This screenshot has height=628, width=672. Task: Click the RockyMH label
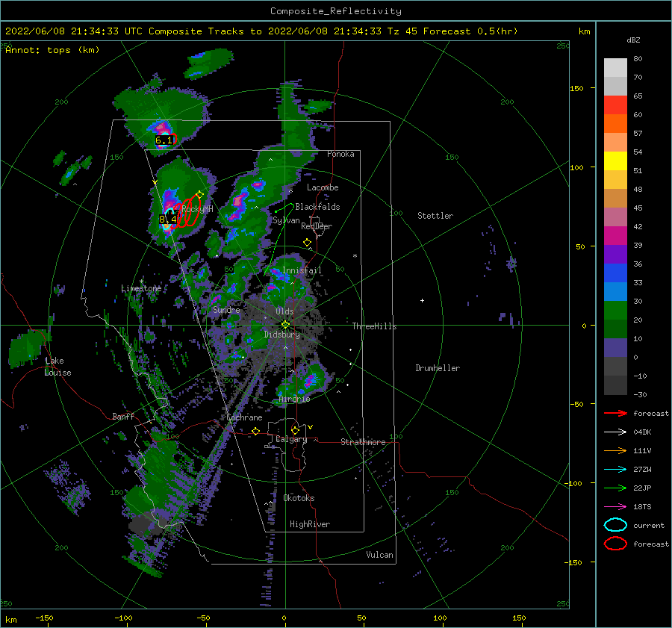tap(198, 209)
